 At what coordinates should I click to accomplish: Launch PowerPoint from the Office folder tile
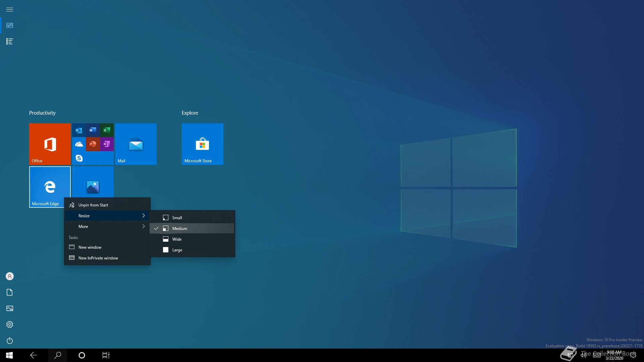pos(93,144)
